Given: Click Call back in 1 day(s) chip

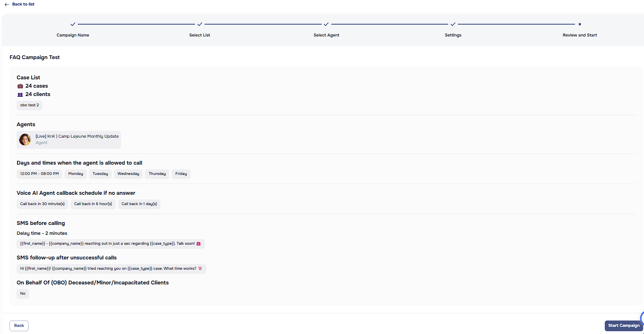Looking at the screenshot, I should (x=139, y=204).
